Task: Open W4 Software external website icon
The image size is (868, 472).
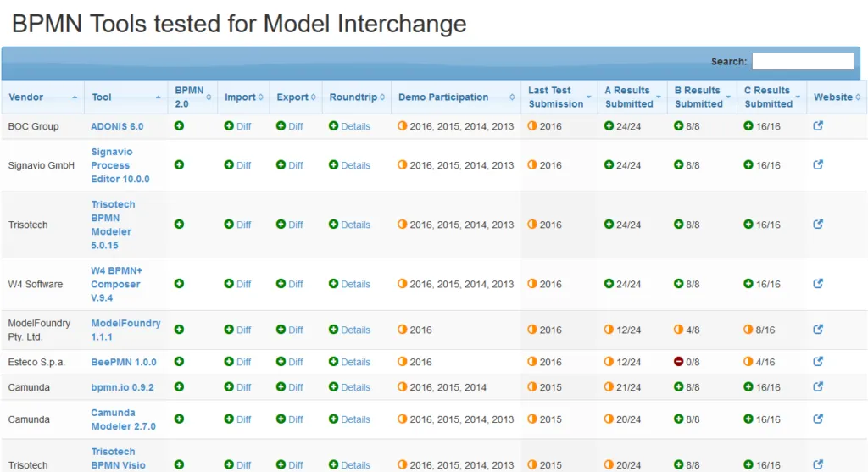Action: click(818, 284)
